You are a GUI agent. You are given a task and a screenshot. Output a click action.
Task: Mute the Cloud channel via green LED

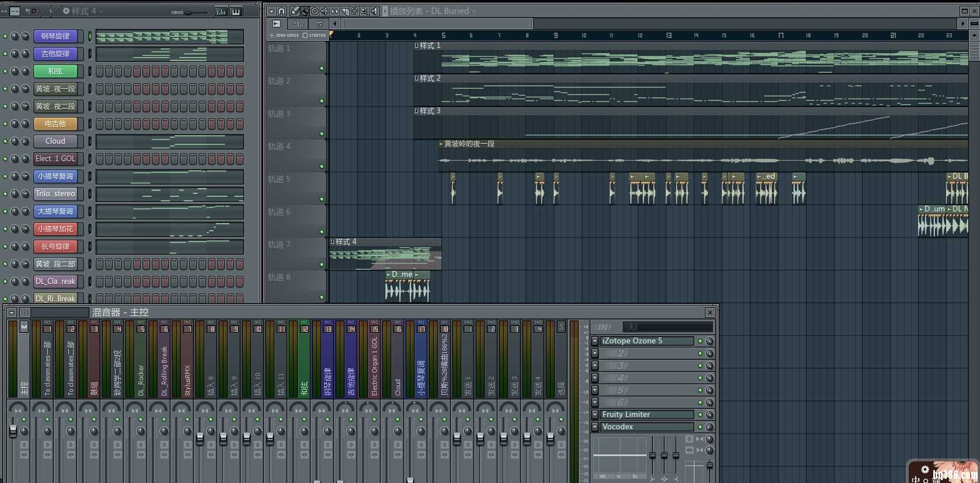pos(5,141)
